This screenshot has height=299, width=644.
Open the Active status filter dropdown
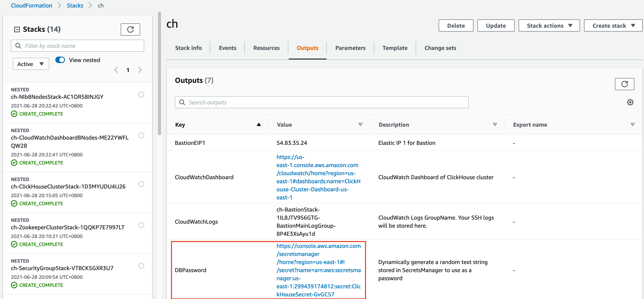(31, 64)
